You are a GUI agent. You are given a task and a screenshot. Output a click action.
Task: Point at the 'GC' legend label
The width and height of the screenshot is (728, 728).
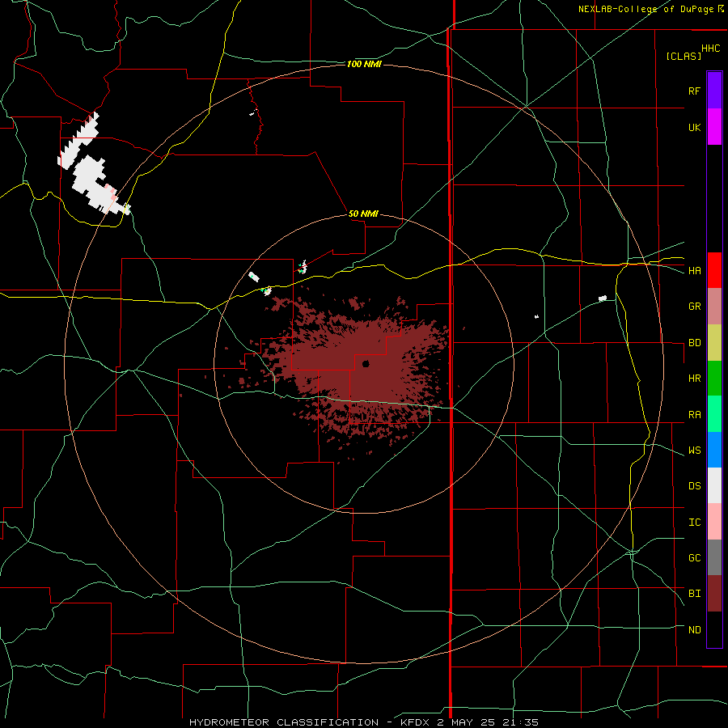[x=694, y=558]
